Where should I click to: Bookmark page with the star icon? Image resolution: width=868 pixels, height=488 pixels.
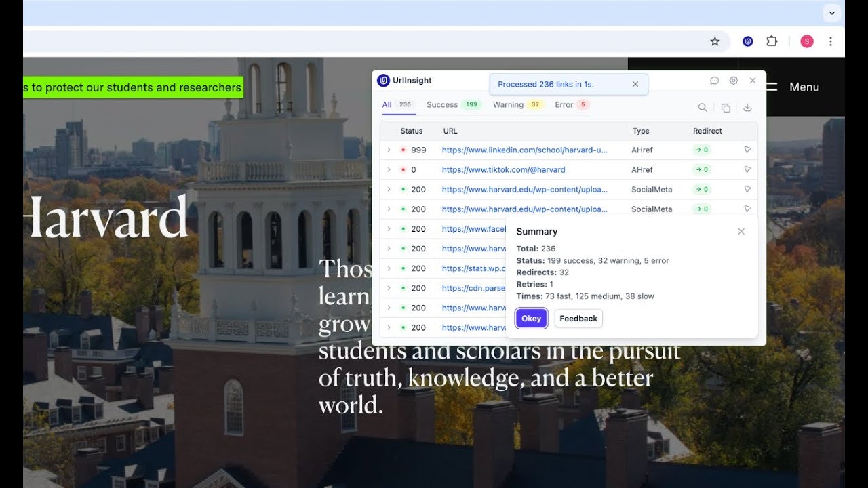pos(715,41)
